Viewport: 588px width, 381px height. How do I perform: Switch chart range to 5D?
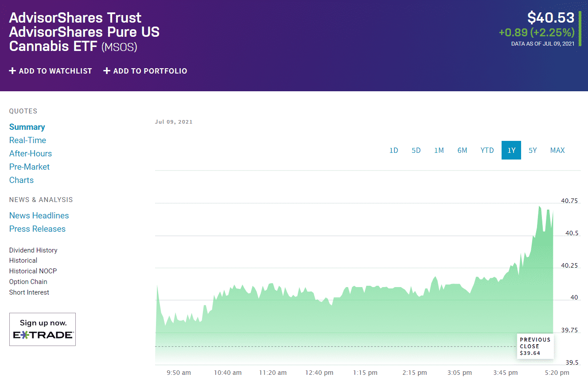tap(416, 150)
